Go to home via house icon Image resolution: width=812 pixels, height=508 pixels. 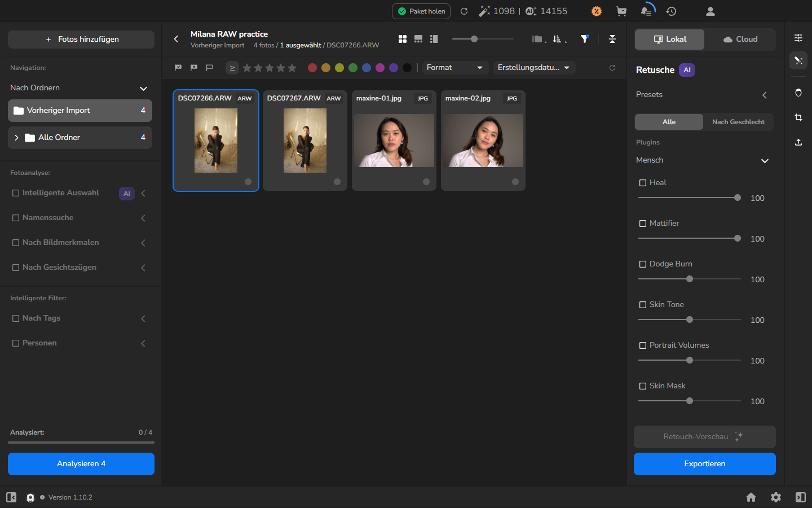(751, 497)
